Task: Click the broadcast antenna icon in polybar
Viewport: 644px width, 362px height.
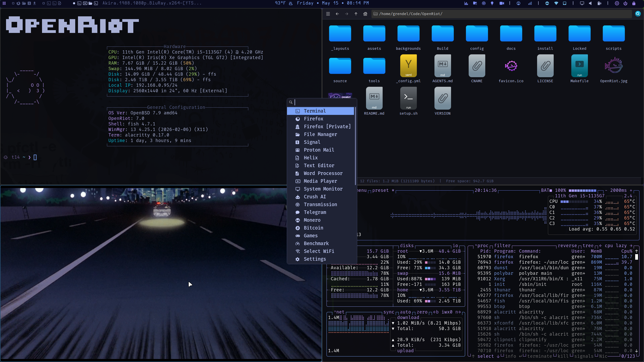Action: tap(484, 3)
